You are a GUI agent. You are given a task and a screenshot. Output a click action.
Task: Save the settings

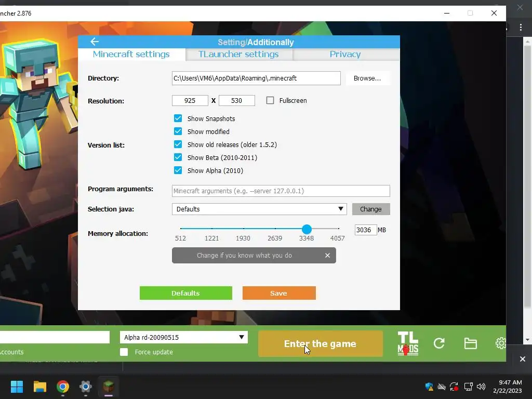pyautogui.click(x=279, y=293)
